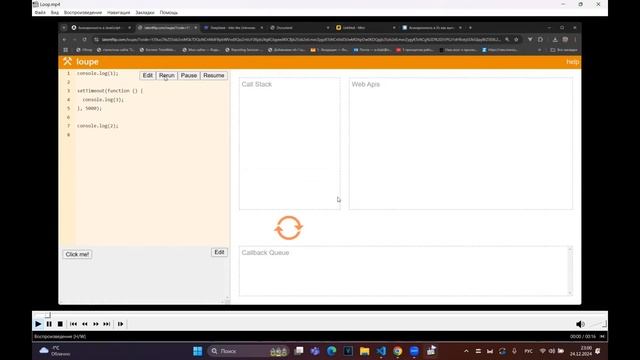Open the Воспроизведение menu
Screen dimensions: 640x360
[83, 13]
